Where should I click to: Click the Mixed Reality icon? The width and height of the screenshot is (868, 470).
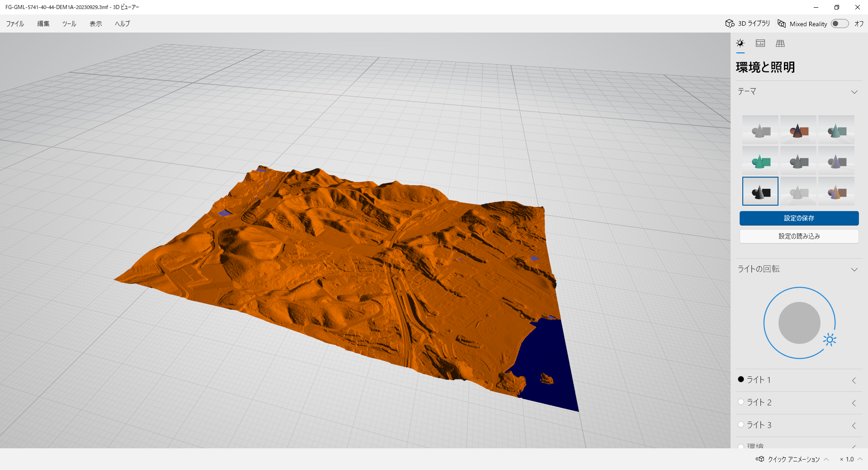[782, 23]
